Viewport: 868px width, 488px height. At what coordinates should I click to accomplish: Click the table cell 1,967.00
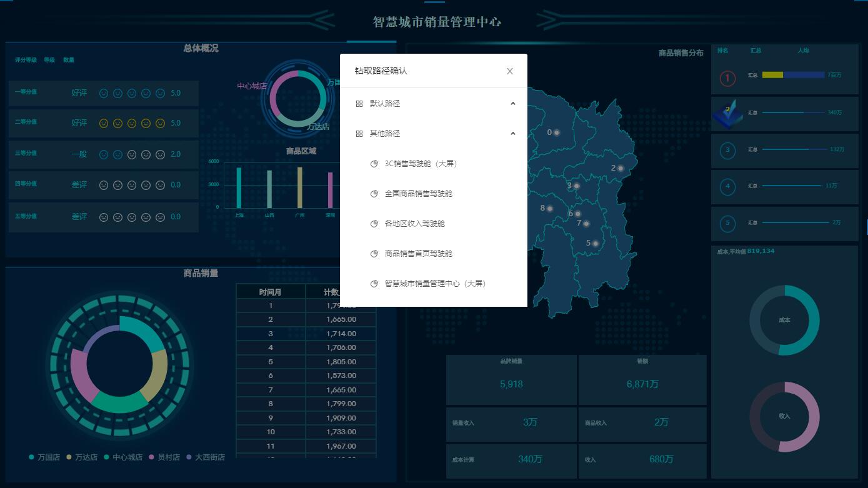[x=341, y=446]
